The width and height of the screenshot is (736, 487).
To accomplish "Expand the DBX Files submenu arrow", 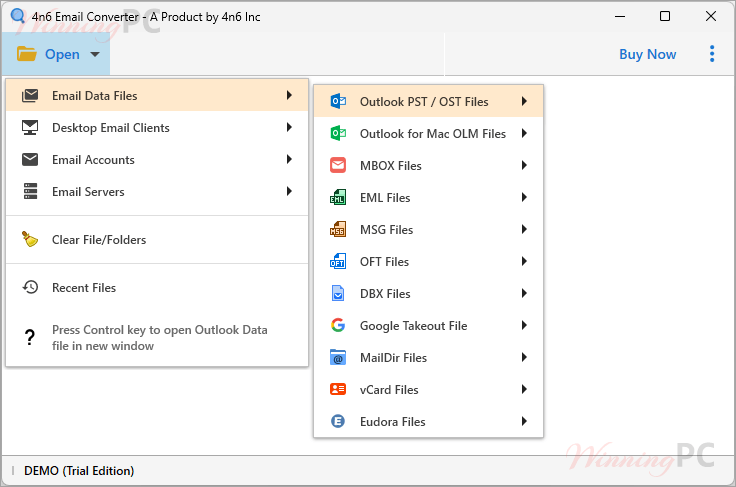I will tap(524, 293).
